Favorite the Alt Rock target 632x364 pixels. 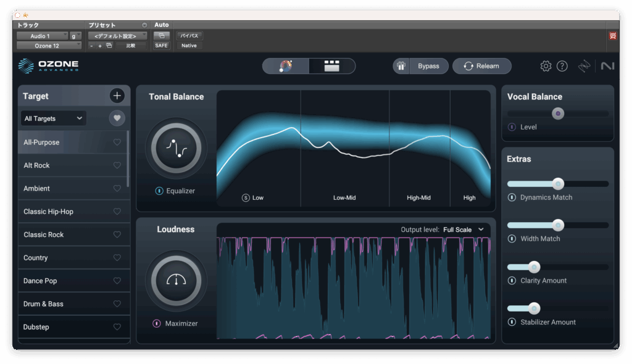(117, 165)
